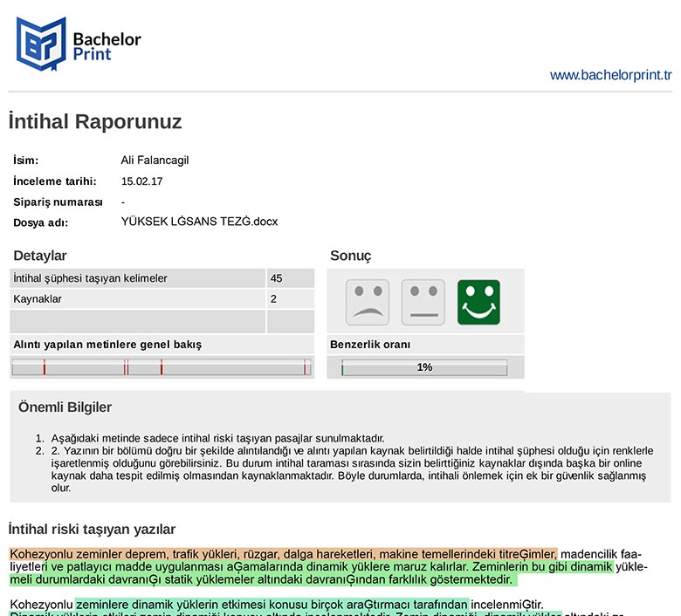
Task: Click the Sonuç heading
Action: 351,256
